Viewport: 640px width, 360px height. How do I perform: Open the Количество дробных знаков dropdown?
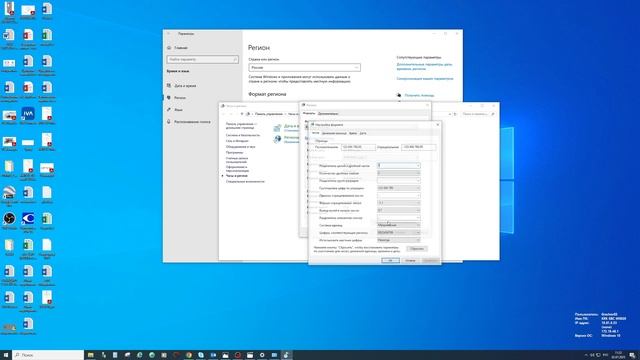[x=398, y=173]
